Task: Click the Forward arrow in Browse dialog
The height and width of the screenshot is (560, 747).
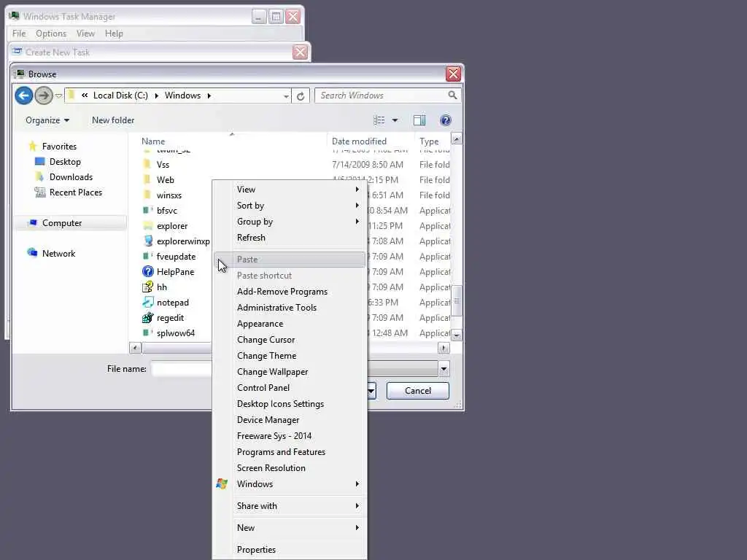Action: (44, 96)
